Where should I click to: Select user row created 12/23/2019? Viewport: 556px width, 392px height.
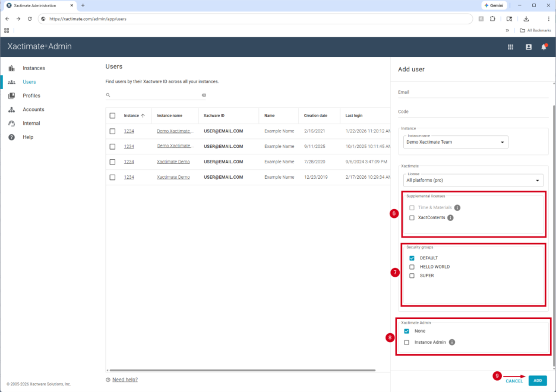tap(112, 177)
